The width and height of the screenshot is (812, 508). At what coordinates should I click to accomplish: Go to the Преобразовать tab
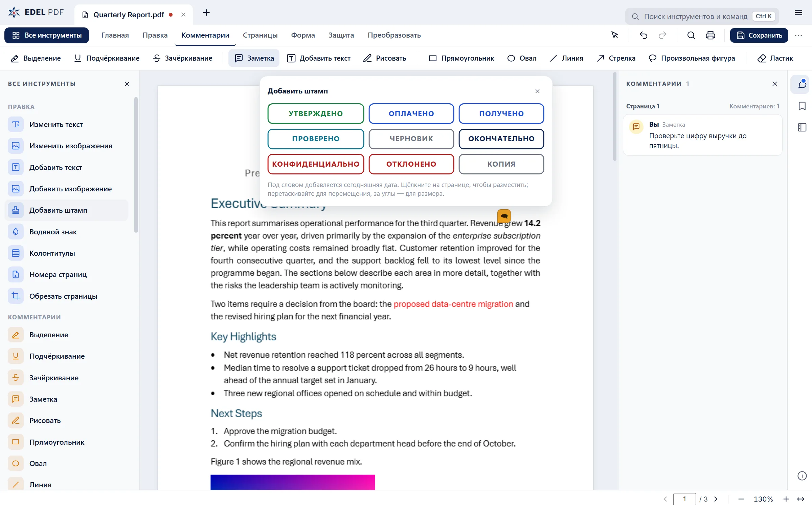(x=394, y=35)
